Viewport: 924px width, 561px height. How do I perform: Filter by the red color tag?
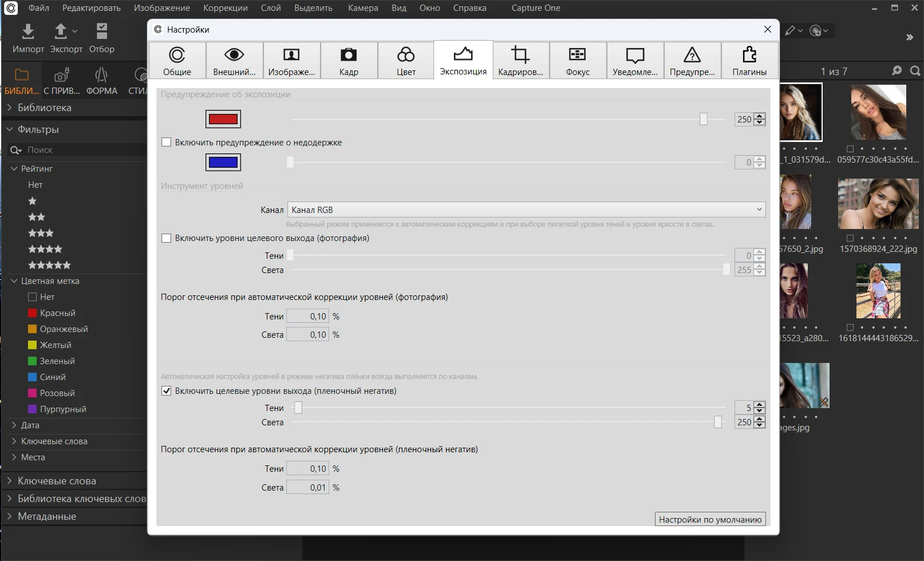click(57, 313)
